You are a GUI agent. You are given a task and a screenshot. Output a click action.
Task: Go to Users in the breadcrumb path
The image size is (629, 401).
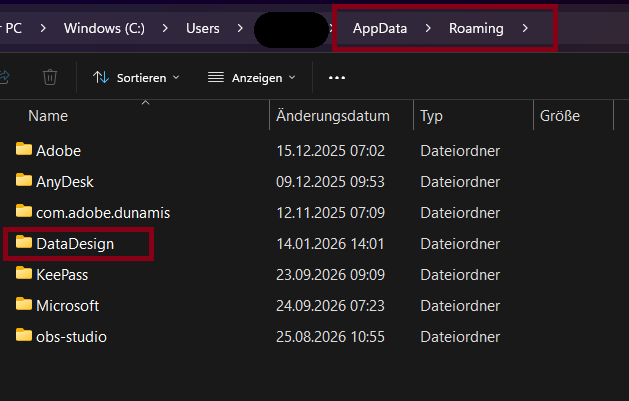[203, 28]
